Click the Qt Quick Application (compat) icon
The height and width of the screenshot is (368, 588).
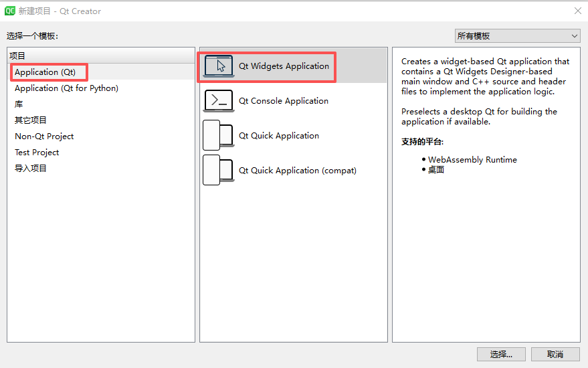(219, 171)
